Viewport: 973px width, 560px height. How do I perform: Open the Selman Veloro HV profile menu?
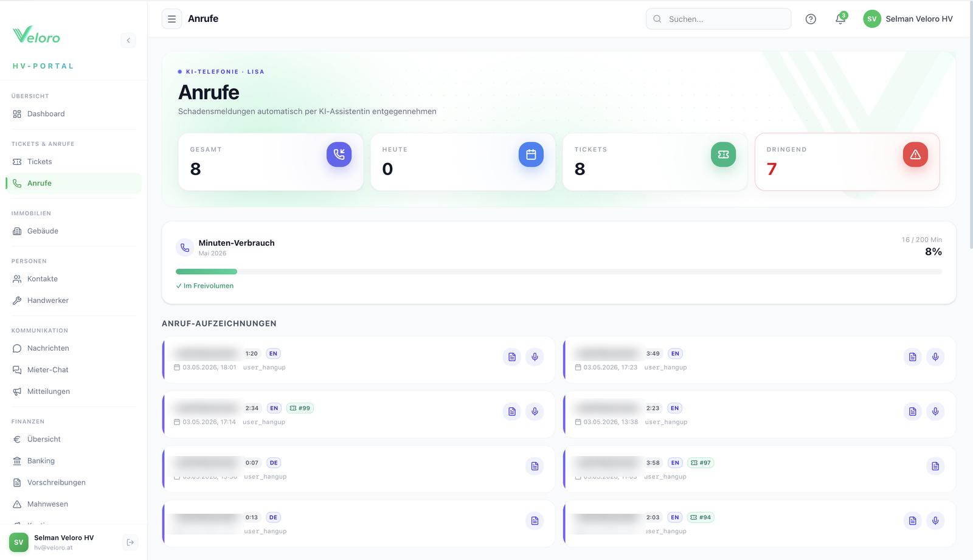[908, 19]
